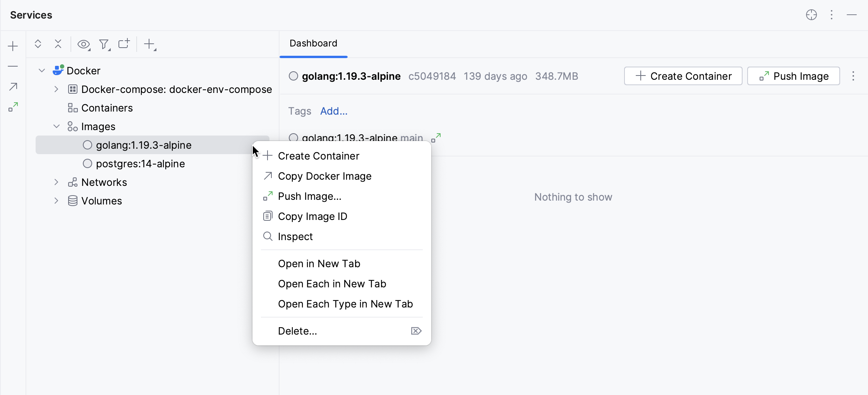Open the View Options eye icon
This screenshot has height=395, width=868.
point(84,44)
